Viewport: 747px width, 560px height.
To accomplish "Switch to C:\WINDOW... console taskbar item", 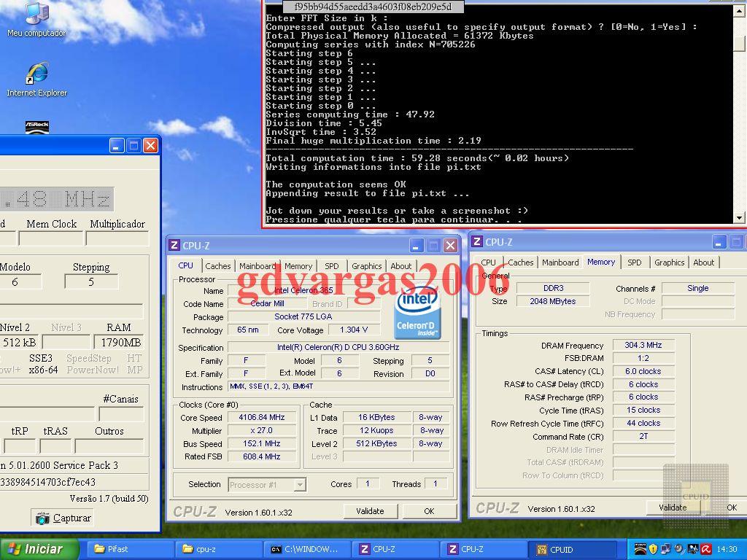I will click(307, 549).
